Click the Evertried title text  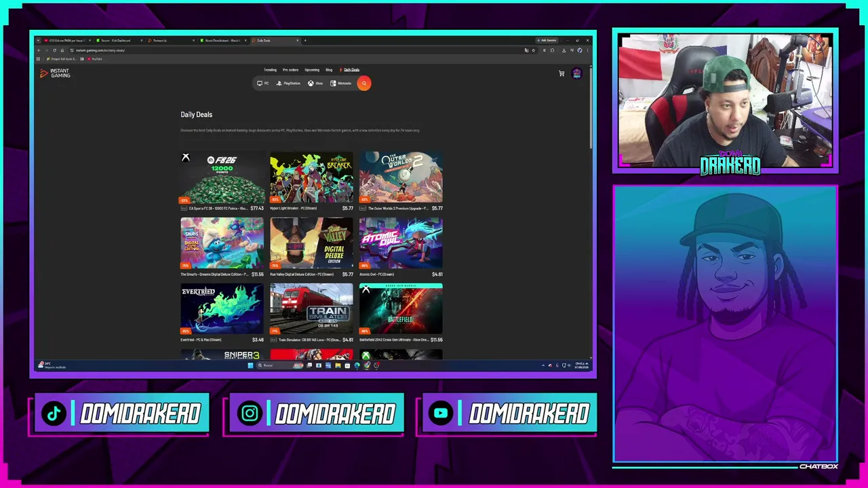[x=201, y=340]
